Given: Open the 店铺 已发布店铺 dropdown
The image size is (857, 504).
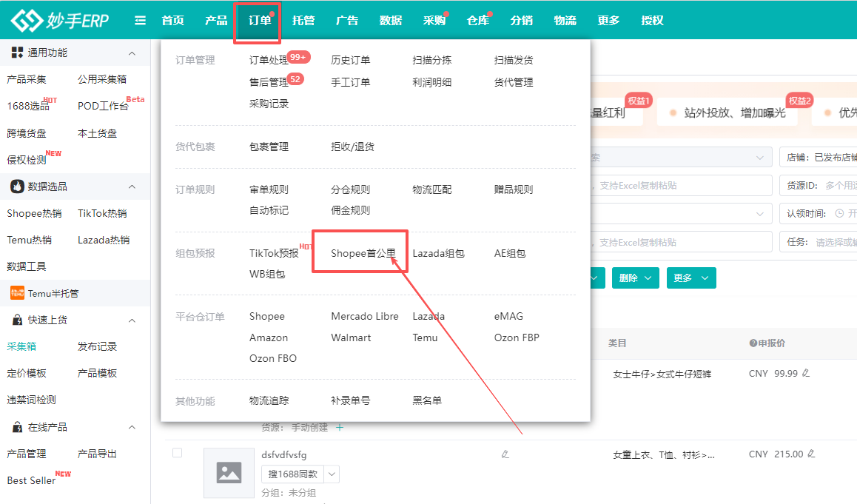Looking at the screenshot, I should [819, 158].
